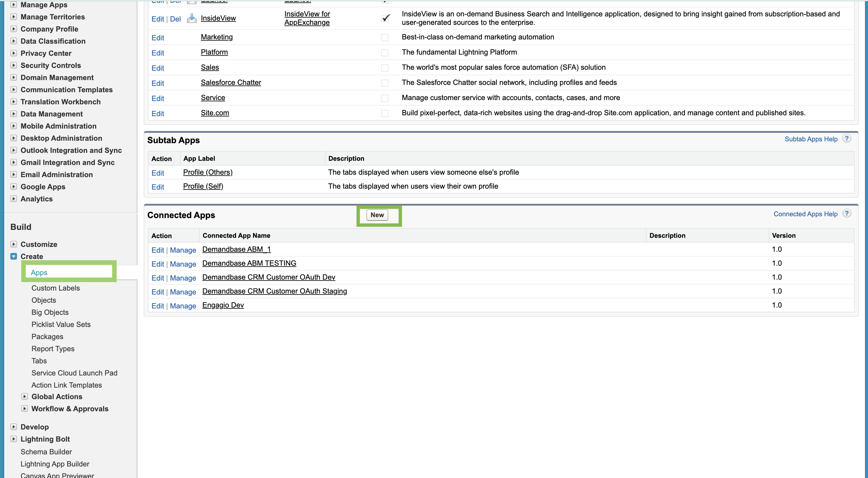Toggle the InsideView visible checkmark
The width and height of the screenshot is (868, 478).
point(385,18)
